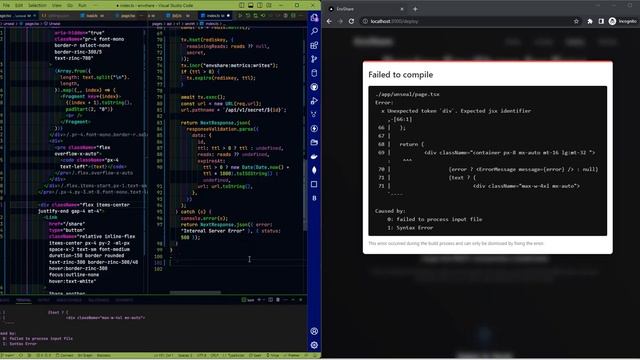Open the Run menu in VS Code
This screenshot has width=640, height=360.
tap(82, 5)
